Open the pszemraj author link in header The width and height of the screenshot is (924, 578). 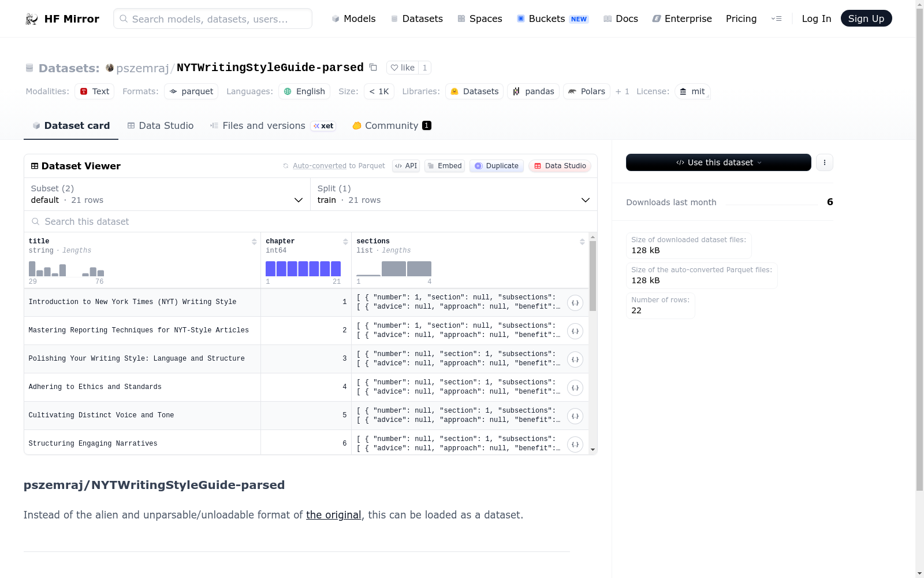pos(143,68)
